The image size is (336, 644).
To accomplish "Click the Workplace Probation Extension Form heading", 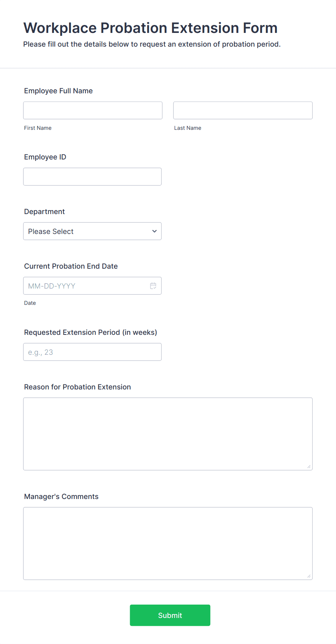I will pyautogui.click(x=150, y=28).
